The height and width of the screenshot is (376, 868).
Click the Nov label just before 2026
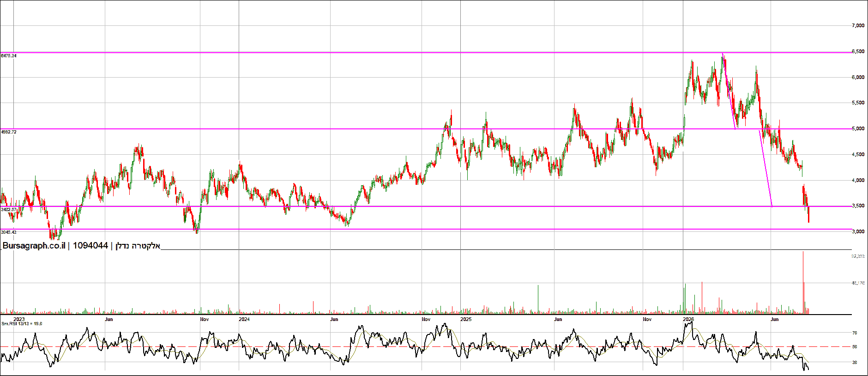pyautogui.click(x=647, y=319)
